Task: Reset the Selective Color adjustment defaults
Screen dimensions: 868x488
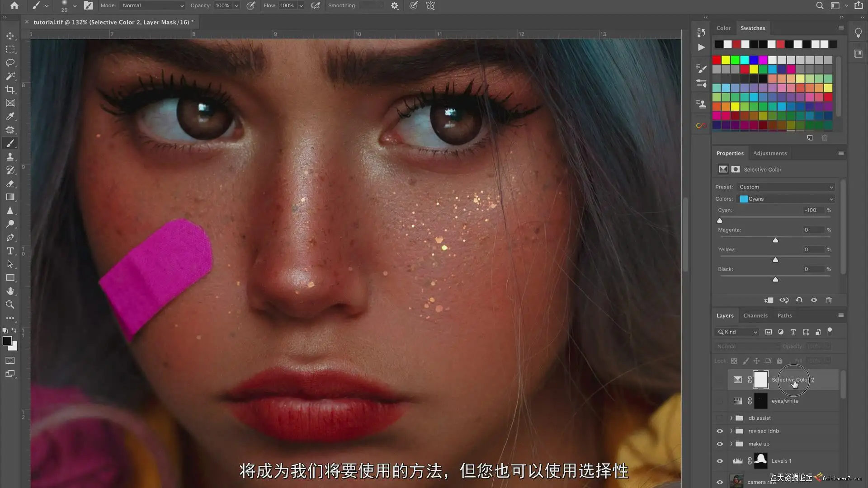Action: pos(799,300)
